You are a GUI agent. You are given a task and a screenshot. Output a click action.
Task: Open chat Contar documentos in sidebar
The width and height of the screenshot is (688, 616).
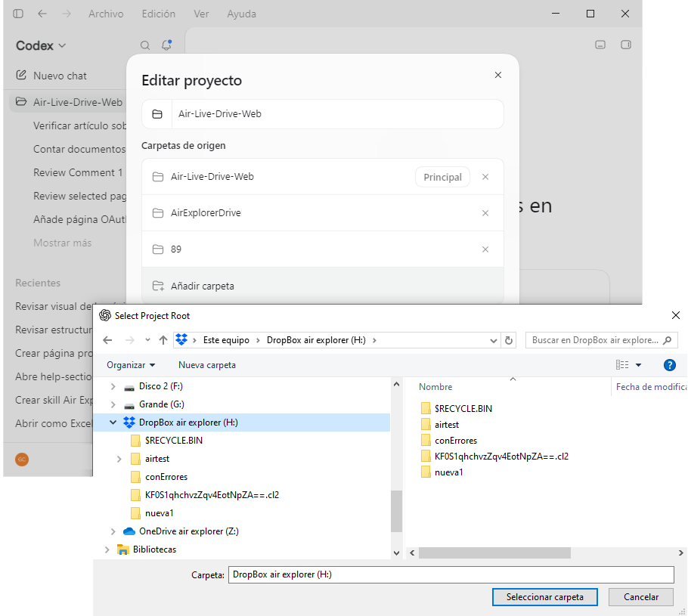(x=79, y=149)
